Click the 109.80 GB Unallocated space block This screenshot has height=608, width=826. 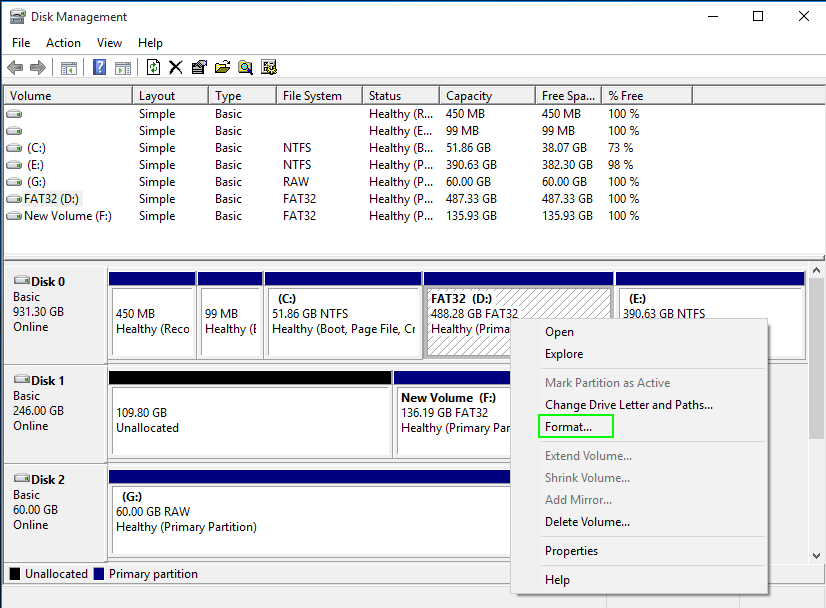(249, 420)
